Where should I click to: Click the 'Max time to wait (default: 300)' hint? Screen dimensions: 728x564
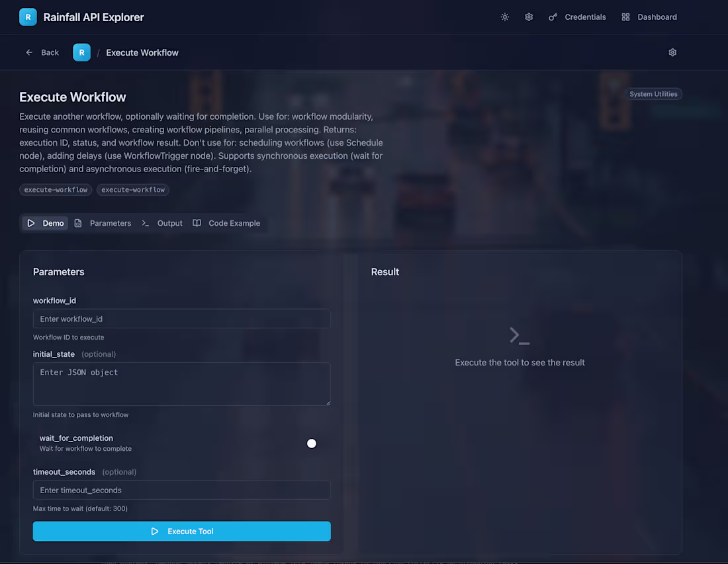coord(80,508)
